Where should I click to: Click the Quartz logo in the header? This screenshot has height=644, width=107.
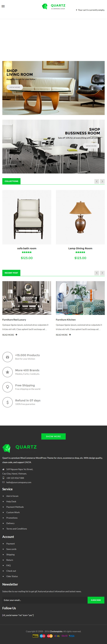tap(53, 6)
